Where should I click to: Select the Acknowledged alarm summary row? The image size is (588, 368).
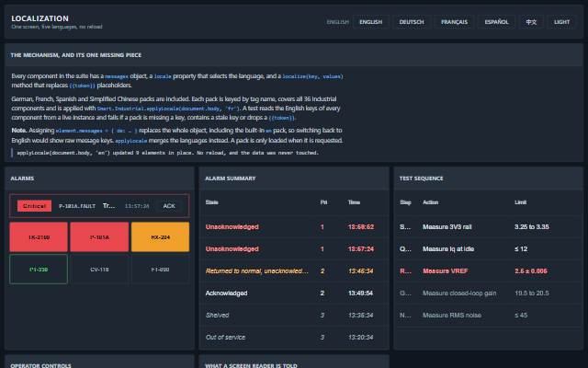[294, 293]
